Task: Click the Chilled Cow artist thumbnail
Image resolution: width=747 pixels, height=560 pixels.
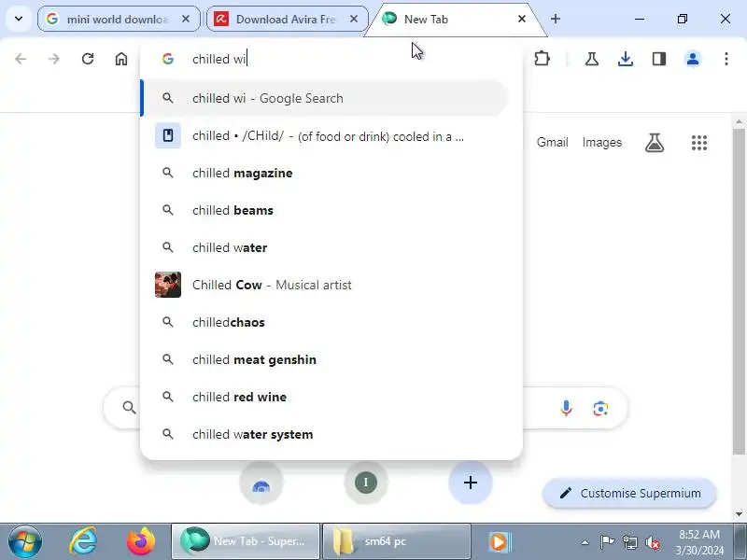Action: pos(168,285)
